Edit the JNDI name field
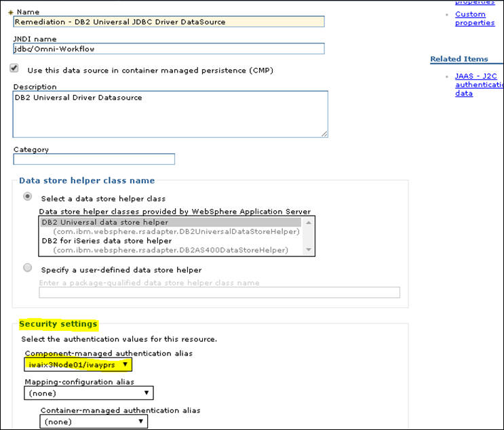 [x=169, y=49]
